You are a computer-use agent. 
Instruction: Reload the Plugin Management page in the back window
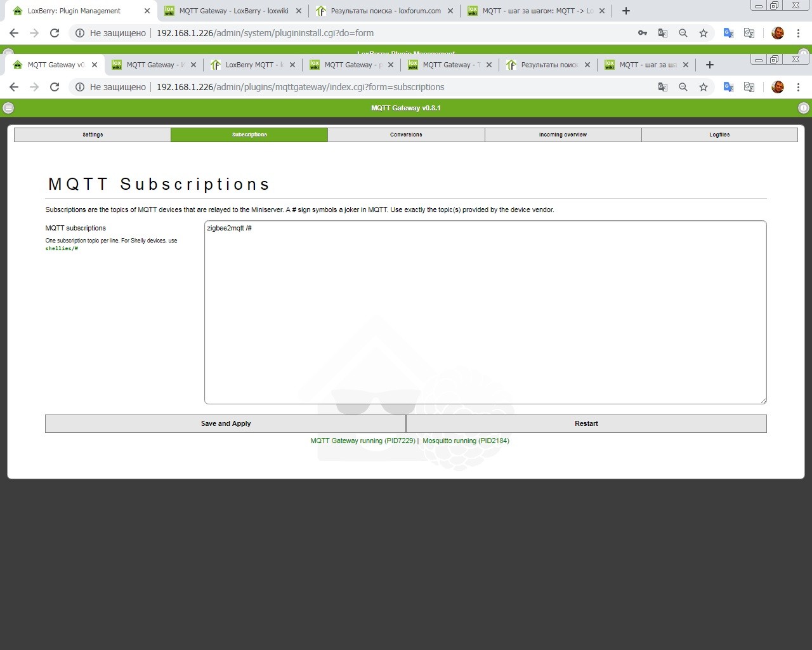coord(55,33)
